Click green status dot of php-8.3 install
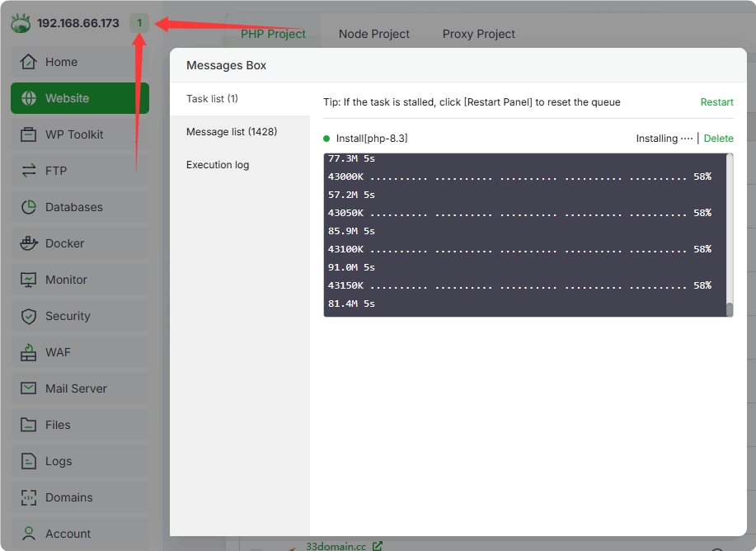The height and width of the screenshot is (551, 756). click(x=326, y=139)
